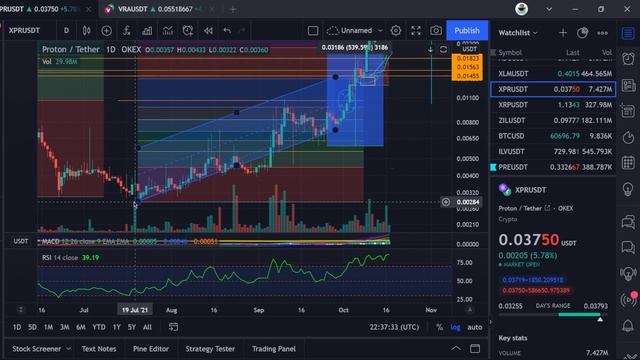Screen dimensions: 640x360
Task: Change the D timeframe interval
Action: pos(66,31)
